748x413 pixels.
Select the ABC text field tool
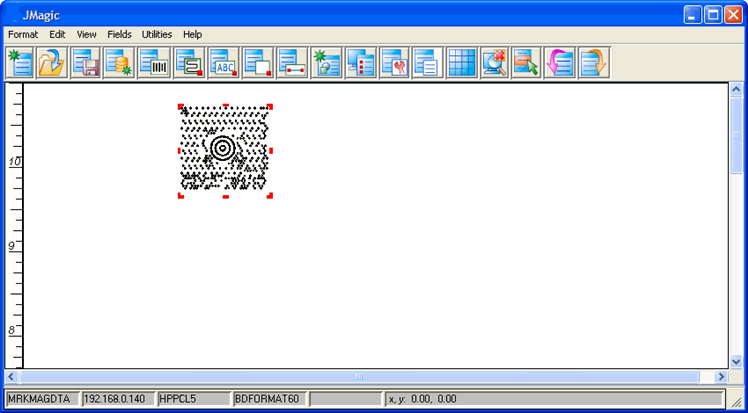pyautogui.click(x=222, y=62)
